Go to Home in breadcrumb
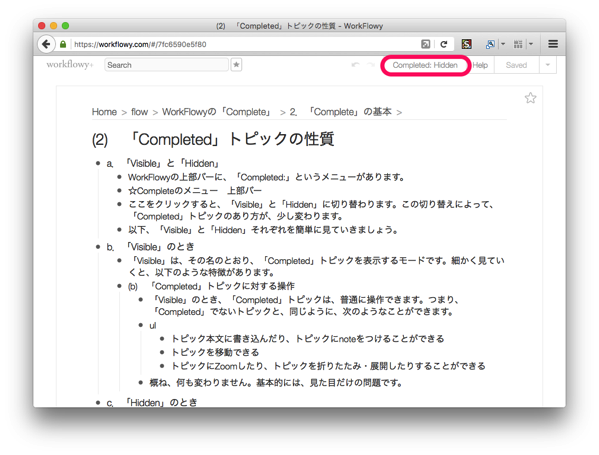The height and width of the screenshot is (455, 599). point(104,112)
